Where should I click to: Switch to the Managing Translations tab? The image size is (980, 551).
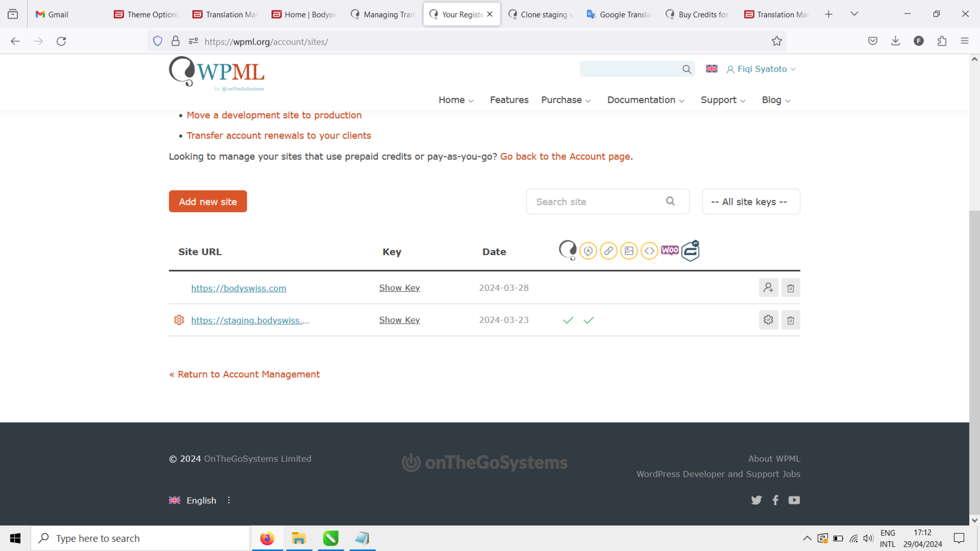coord(383,14)
